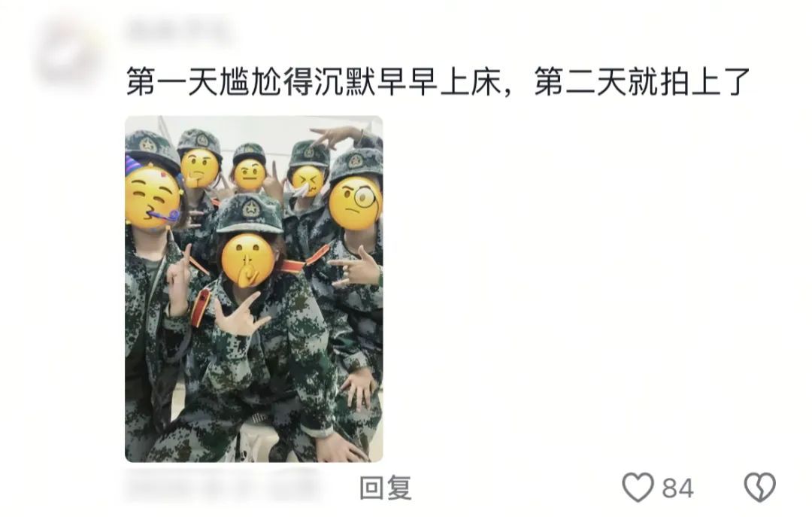Click the thinking emoji face in the photo
812x517 pixels.
(201, 168)
